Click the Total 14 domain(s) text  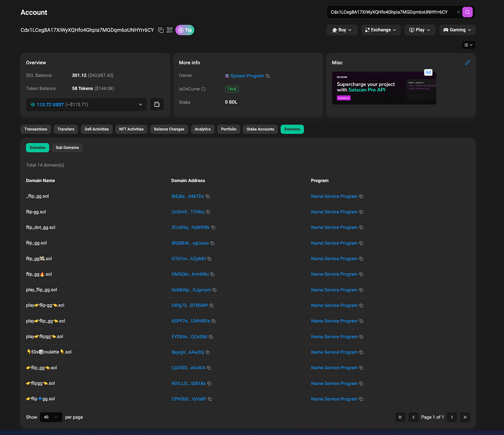(x=45, y=165)
